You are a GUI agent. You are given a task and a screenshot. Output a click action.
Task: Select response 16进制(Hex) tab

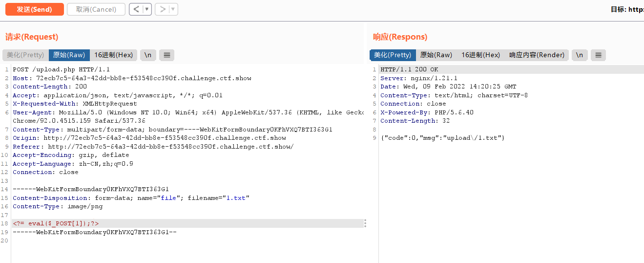(x=480, y=55)
